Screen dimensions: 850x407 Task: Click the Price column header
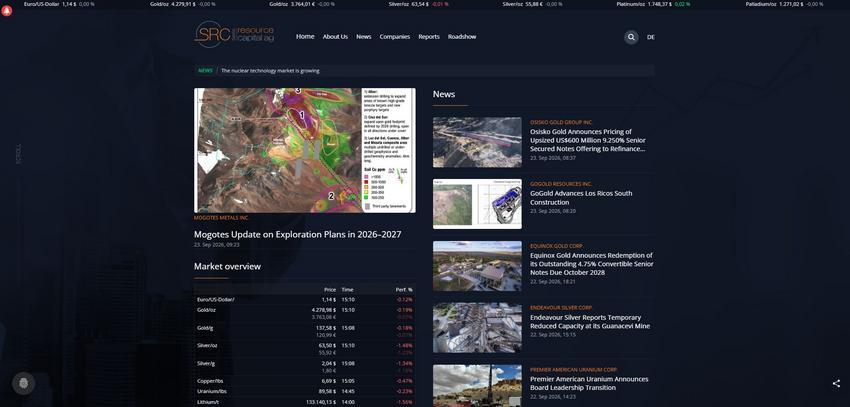(330, 289)
